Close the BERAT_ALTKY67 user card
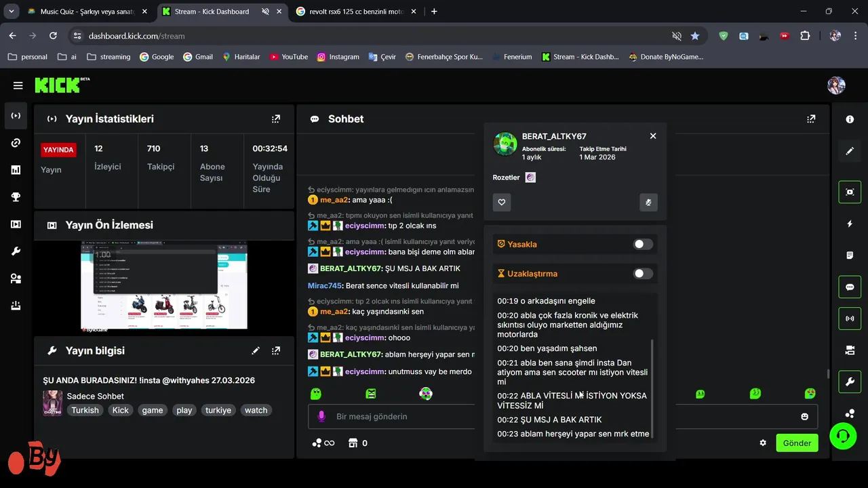This screenshot has width=868, height=488. coord(653,136)
